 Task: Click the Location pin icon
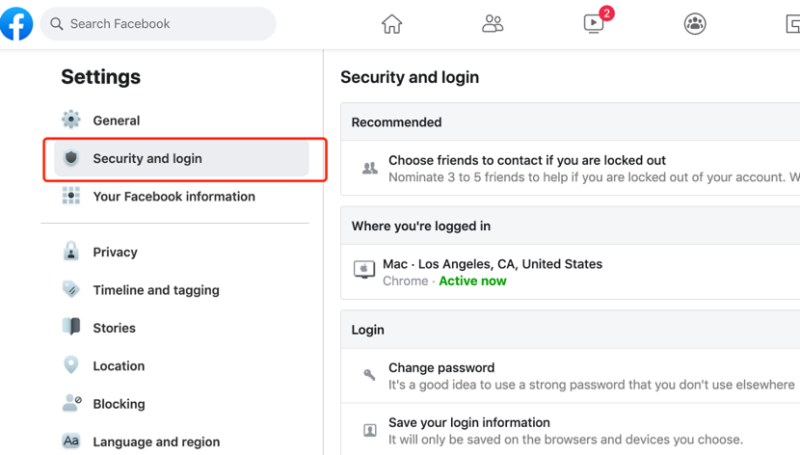71,366
